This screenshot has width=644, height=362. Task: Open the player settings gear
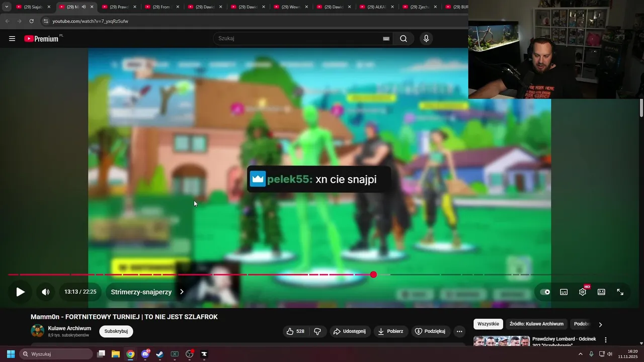(583, 292)
